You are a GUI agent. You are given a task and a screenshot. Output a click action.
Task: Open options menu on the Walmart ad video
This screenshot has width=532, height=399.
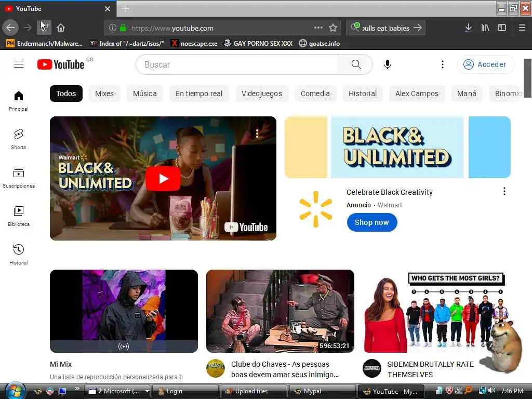[x=257, y=134]
